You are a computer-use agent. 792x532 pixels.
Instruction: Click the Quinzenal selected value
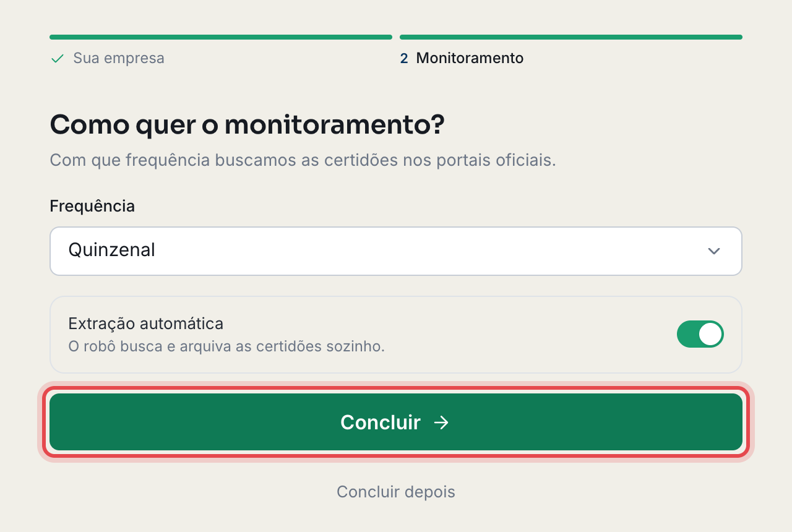click(x=112, y=250)
